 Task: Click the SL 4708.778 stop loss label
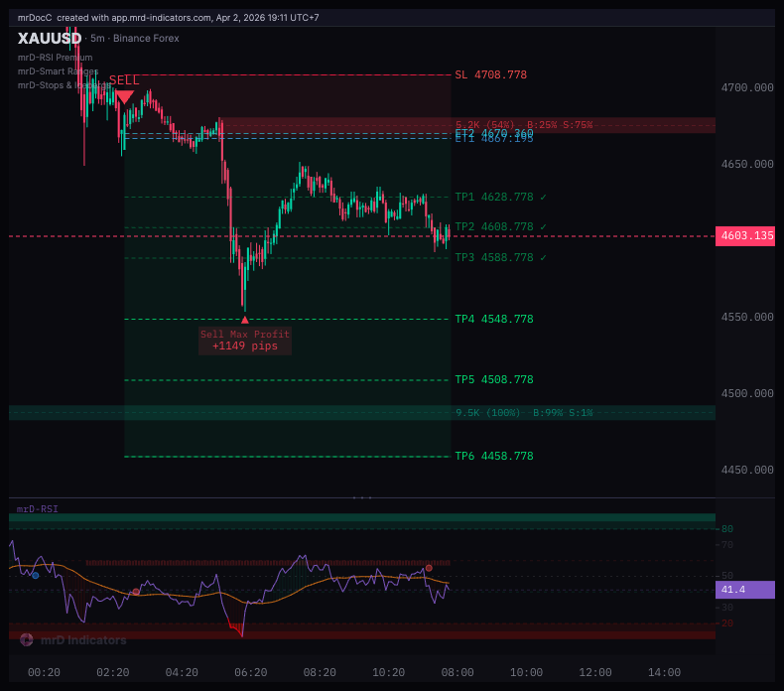coord(490,75)
